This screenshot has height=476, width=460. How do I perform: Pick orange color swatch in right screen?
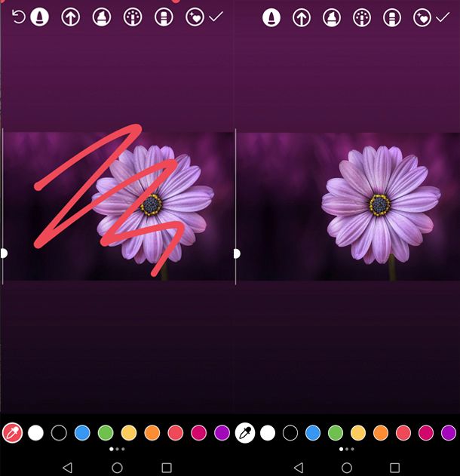pyautogui.click(x=381, y=433)
